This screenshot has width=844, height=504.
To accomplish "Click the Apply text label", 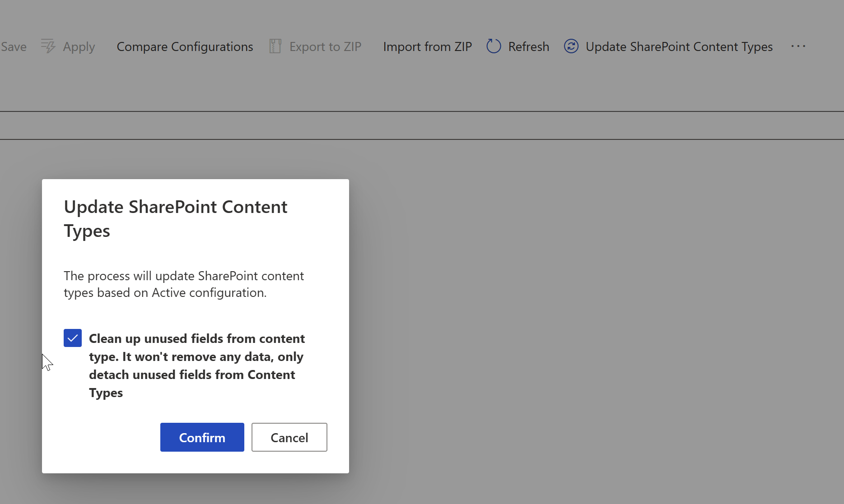I will 79,46.
